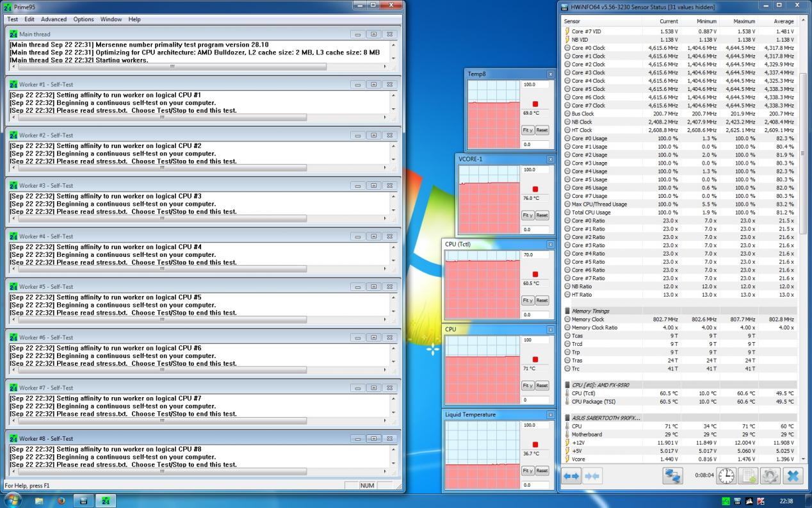The width and height of the screenshot is (812, 508).
Task: Click HWiNFO expand columns double-arrow button
Action: pyautogui.click(x=571, y=476)
